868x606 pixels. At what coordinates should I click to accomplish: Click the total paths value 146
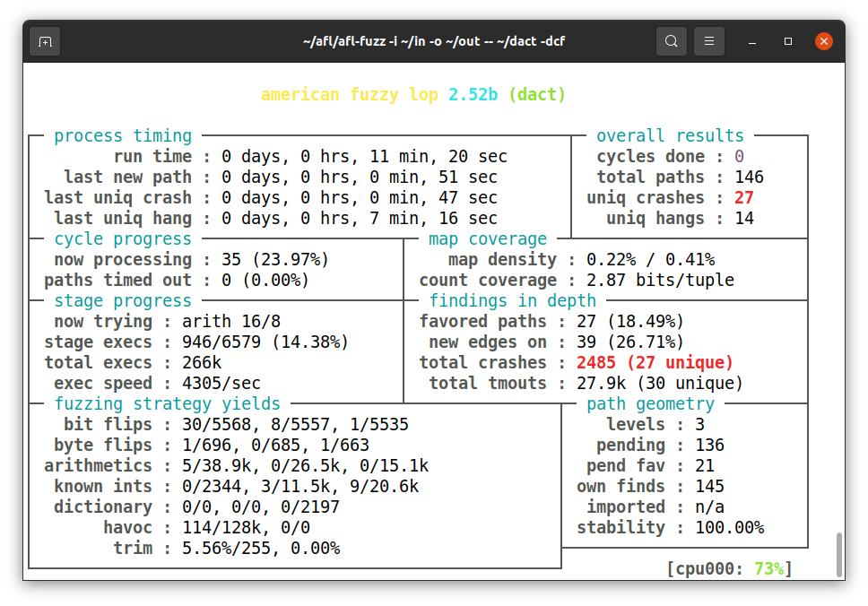pyautogui.click(x=749, y=177)
